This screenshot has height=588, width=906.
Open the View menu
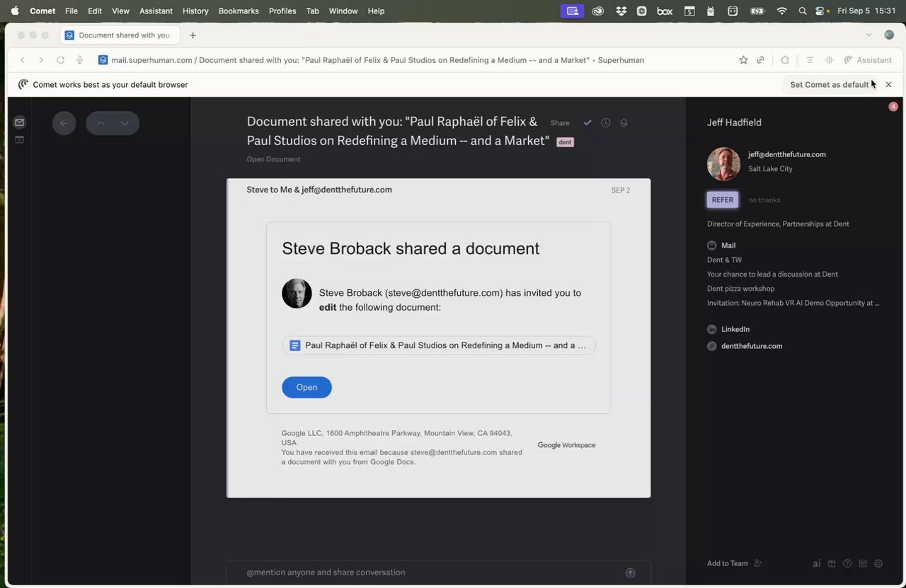pos(120,11)
